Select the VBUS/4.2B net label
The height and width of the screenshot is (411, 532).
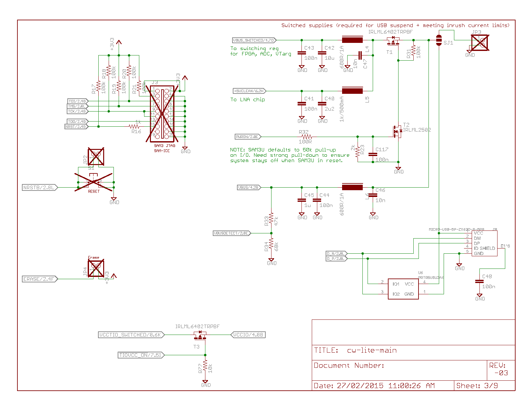click(x=249, y=187)
